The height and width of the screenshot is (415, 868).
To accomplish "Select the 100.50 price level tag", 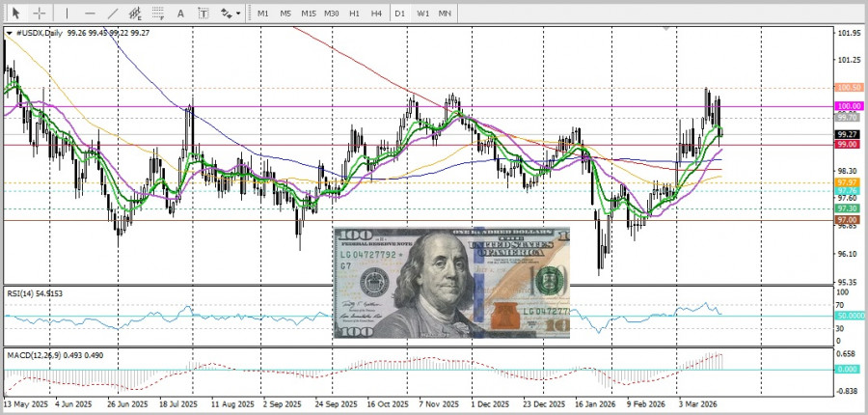I will pyautogui.click(x=848, y=88).
